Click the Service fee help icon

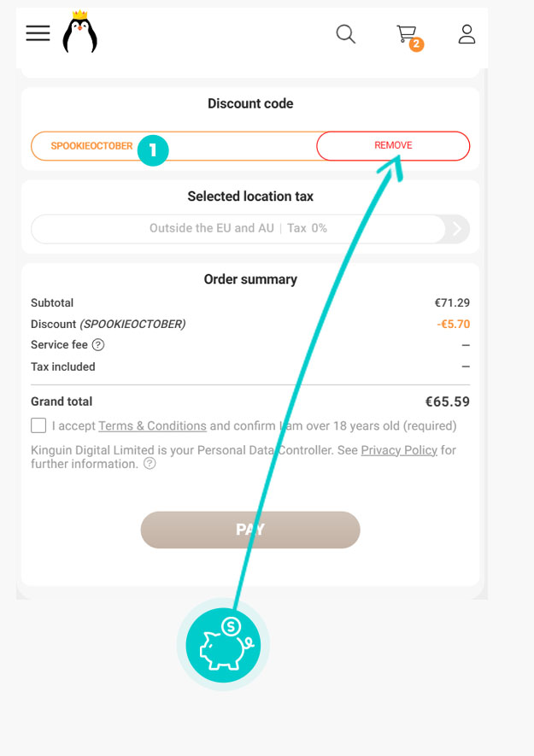coord(98,345)
